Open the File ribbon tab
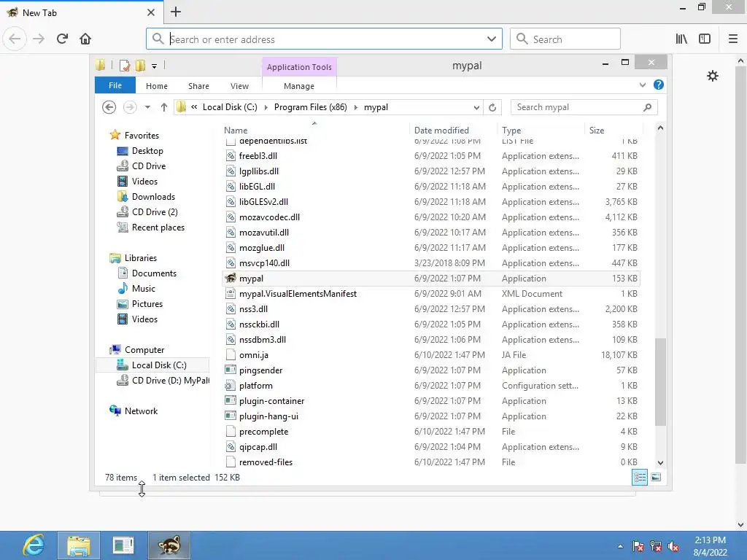The height and width of the screenshot is (560, 747). (x=115, y=85)
